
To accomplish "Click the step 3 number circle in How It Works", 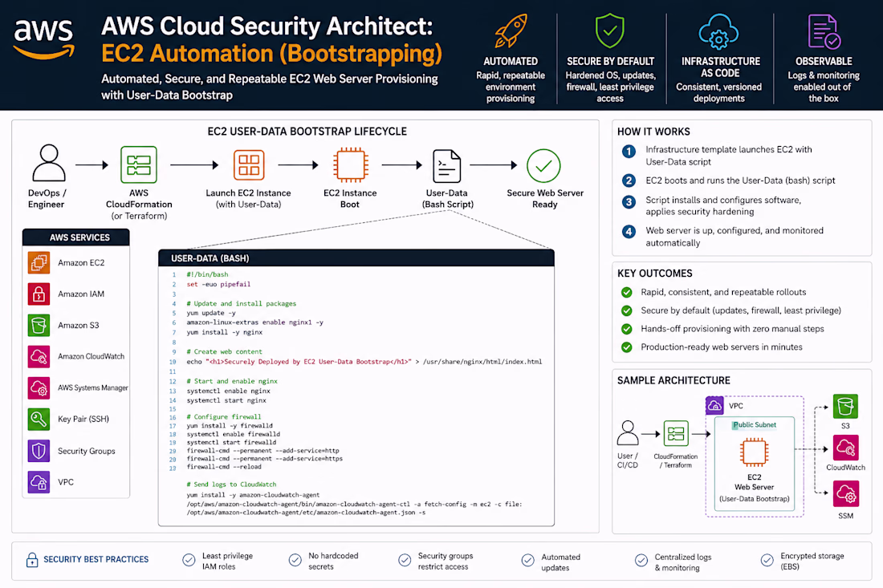I will point(629,201).
